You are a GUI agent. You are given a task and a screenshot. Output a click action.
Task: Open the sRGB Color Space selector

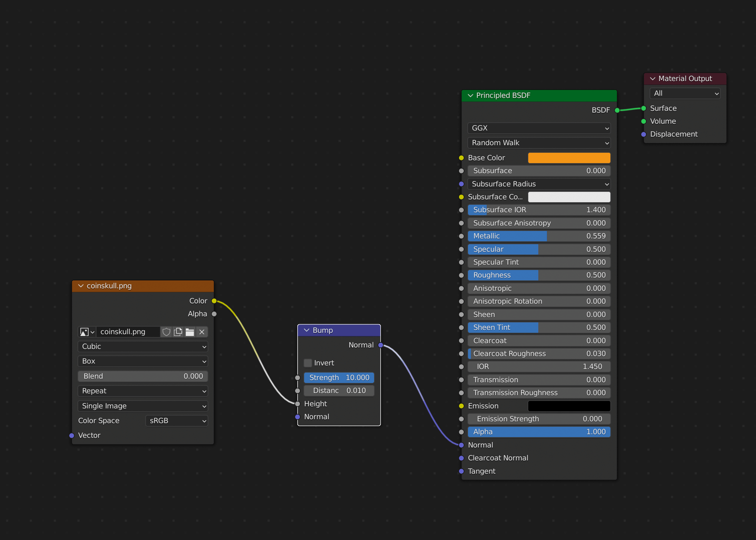pos(176,420)
